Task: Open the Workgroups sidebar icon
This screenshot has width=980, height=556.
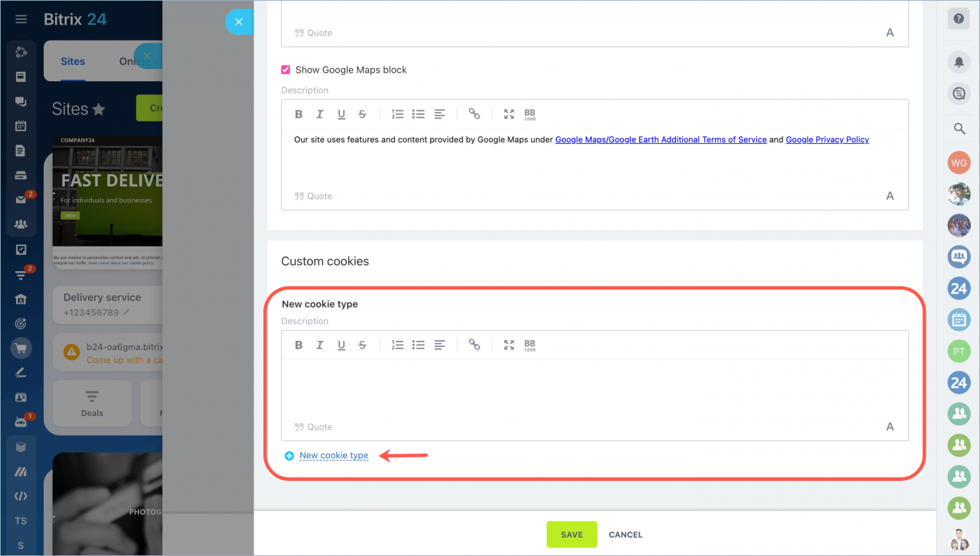Action: click(21, 224)
